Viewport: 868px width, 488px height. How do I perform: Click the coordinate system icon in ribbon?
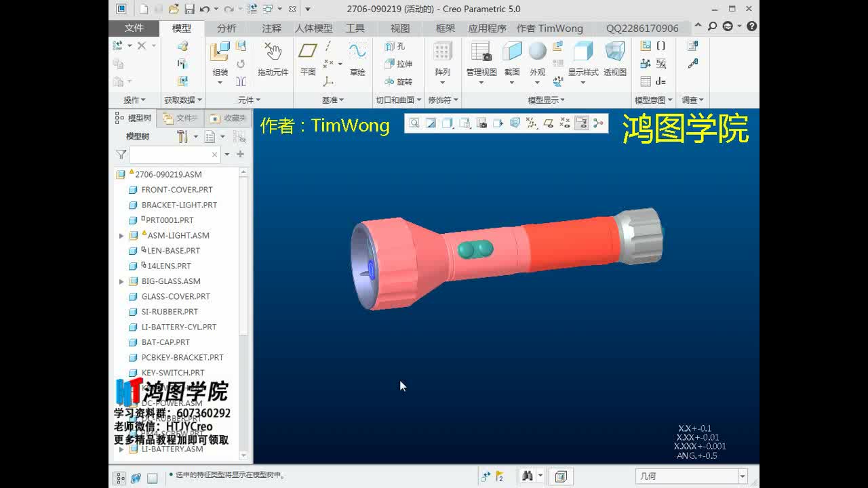point(328,81)
